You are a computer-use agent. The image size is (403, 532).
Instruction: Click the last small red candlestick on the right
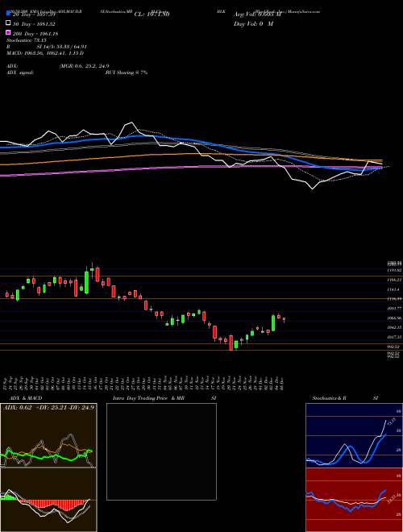(284, 319)
